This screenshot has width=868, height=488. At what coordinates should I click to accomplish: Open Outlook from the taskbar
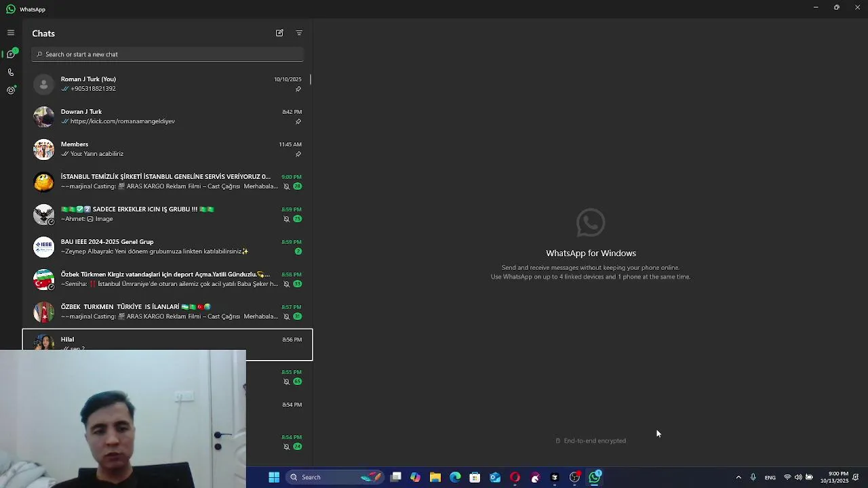(495, 477)
